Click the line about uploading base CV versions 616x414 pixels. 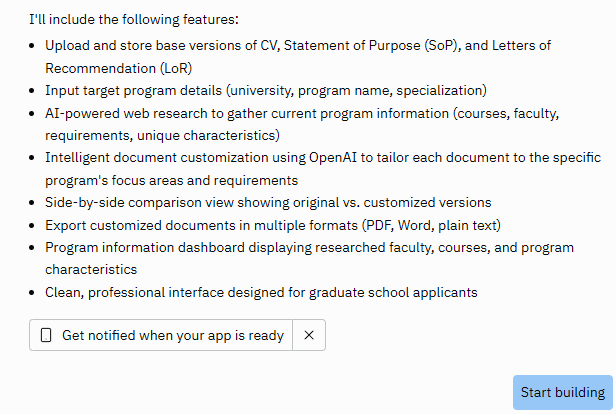click(x=298, y=46)
